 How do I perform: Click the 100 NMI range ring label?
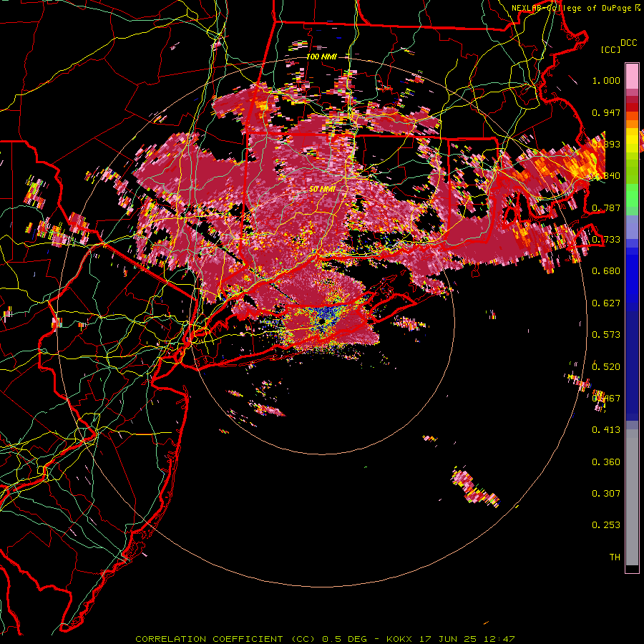pyautogui.click(x=321, y=57)
